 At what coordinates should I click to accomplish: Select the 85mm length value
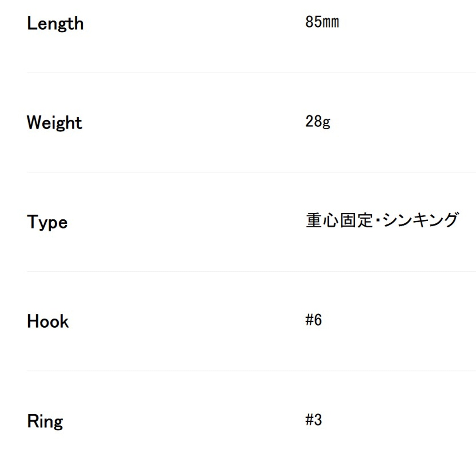coord(322,22)
